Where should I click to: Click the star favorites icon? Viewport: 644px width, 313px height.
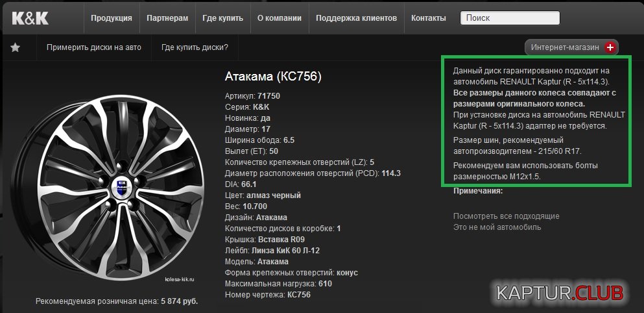tap(15, 47)
